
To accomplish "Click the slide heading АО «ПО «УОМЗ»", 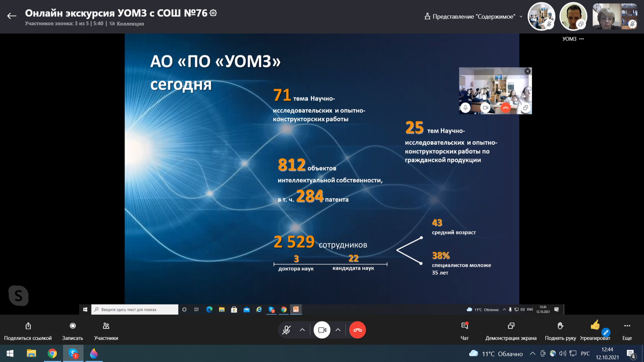I will click(216, 62).
